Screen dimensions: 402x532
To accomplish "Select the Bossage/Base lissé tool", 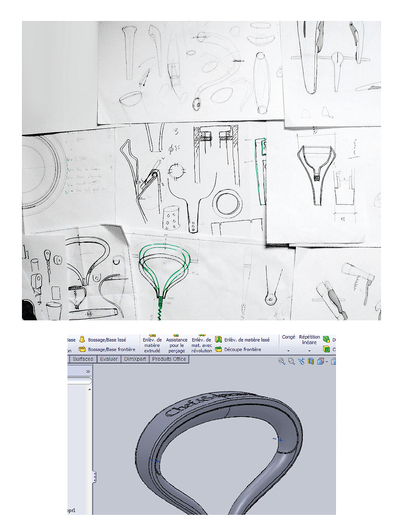I will (x=103, y=340).
